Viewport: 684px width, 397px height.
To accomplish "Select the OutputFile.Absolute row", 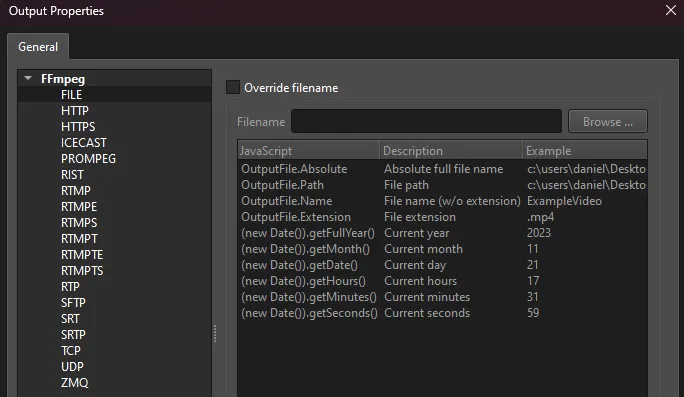I will point(442,169).
